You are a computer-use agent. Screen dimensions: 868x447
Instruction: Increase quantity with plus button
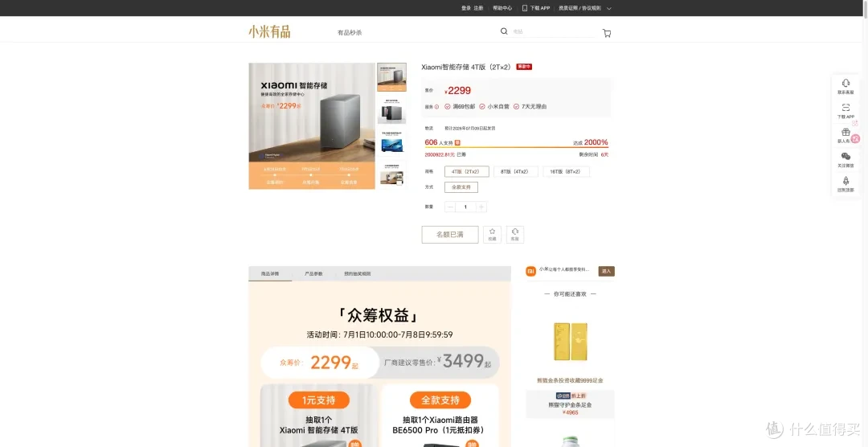481,207
